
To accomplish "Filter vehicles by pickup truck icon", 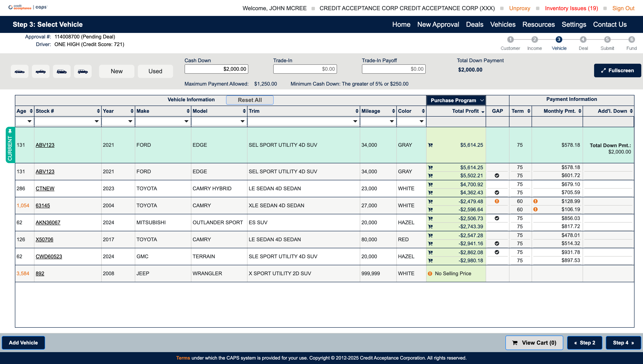I will [41, 72].
